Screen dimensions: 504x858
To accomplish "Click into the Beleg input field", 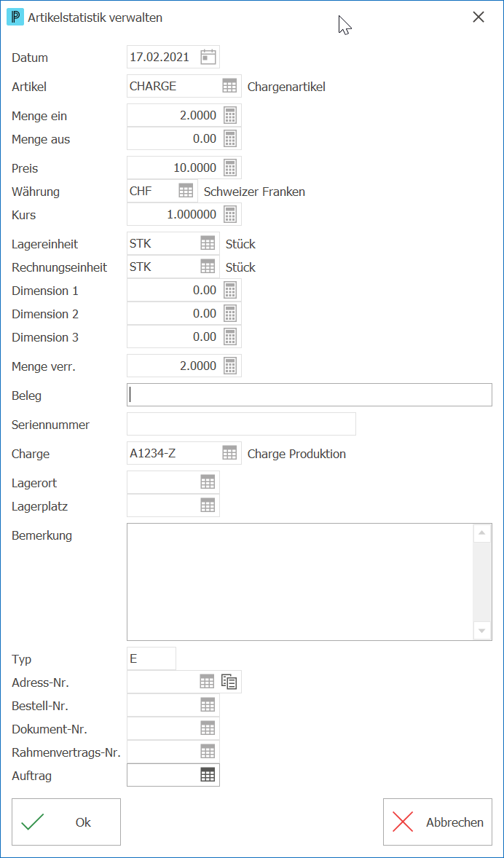I will (x=310, y=395).
